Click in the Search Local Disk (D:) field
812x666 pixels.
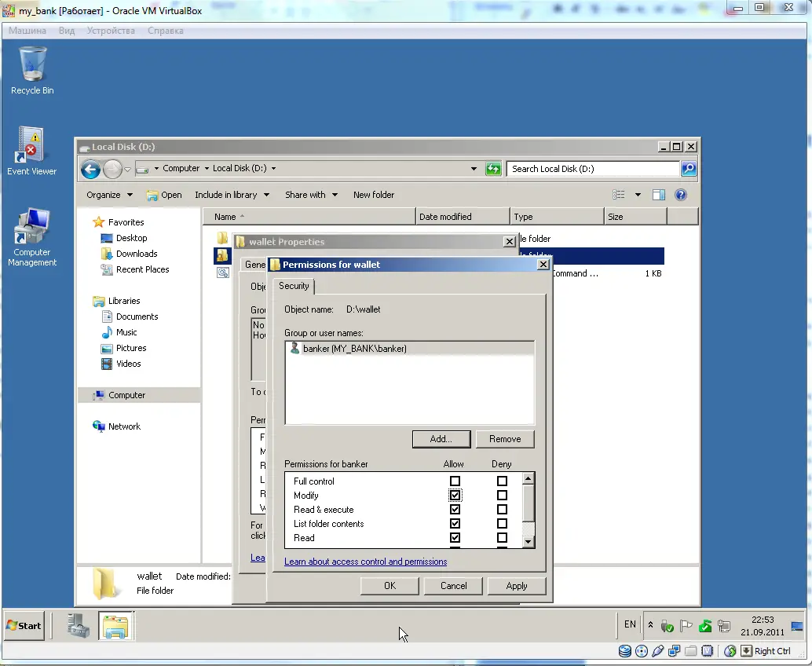(x=593, y=169)
